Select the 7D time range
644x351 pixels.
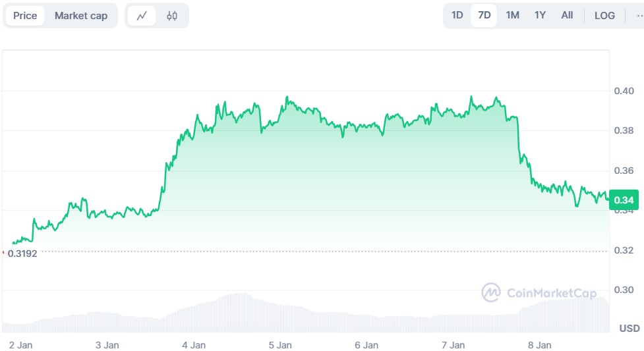[484, 15]
